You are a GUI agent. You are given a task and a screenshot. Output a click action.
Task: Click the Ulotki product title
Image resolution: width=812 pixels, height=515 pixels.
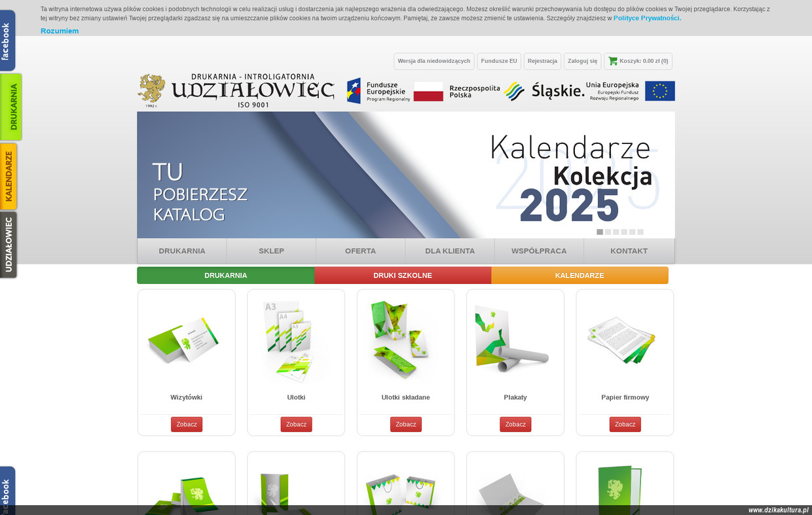(x=296, y=397)
